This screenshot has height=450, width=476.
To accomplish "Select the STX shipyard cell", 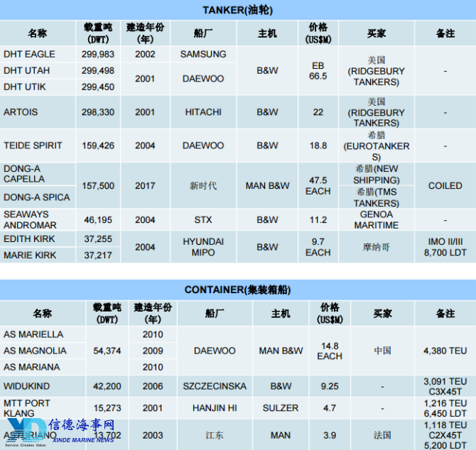I will 203,219.
